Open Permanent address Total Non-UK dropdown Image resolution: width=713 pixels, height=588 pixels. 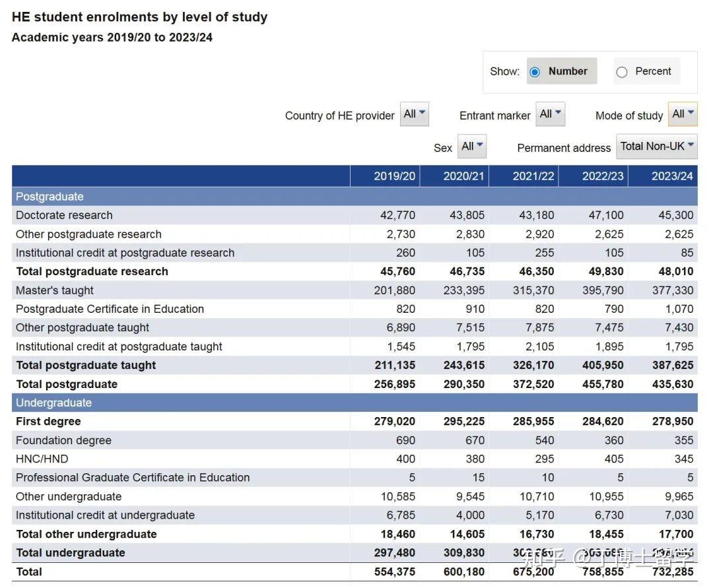pyautogui.click(x=657, y=147)
